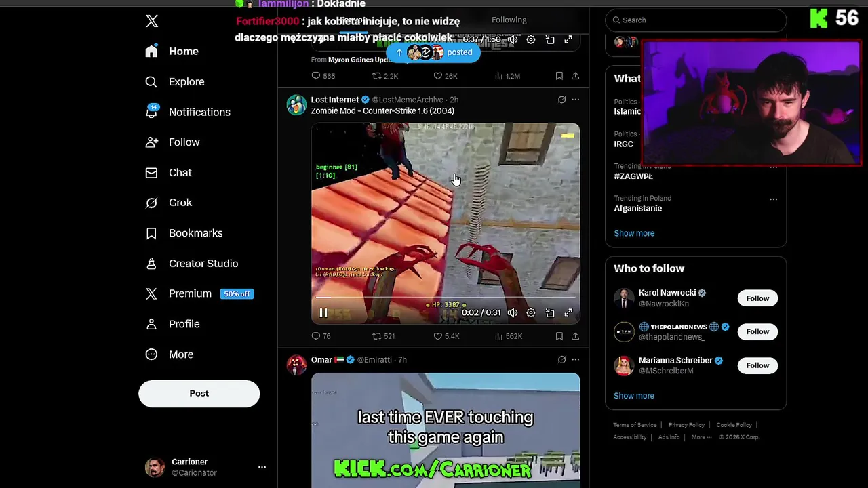The width and height of the screenshot is (868, 488).
Task: Click Show more under Who to follow
Action: [634, 396]
